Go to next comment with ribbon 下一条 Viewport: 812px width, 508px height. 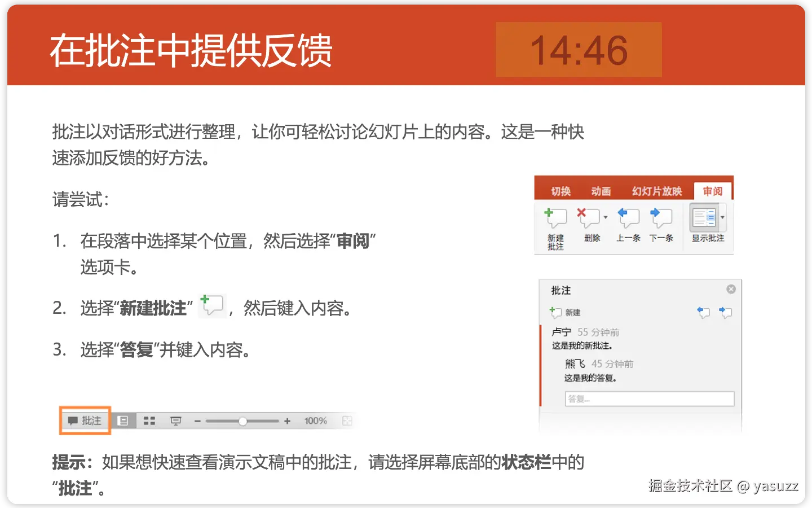[661, 218]
